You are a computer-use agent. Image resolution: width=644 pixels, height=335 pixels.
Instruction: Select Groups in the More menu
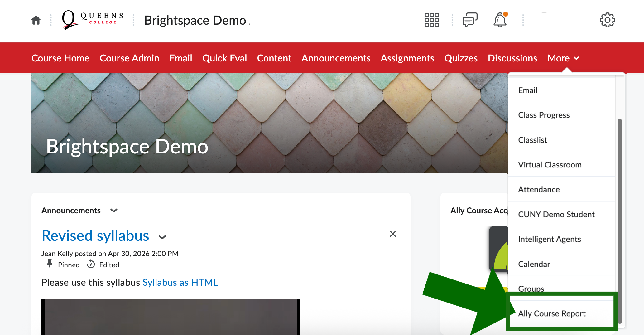coord(562,288)
